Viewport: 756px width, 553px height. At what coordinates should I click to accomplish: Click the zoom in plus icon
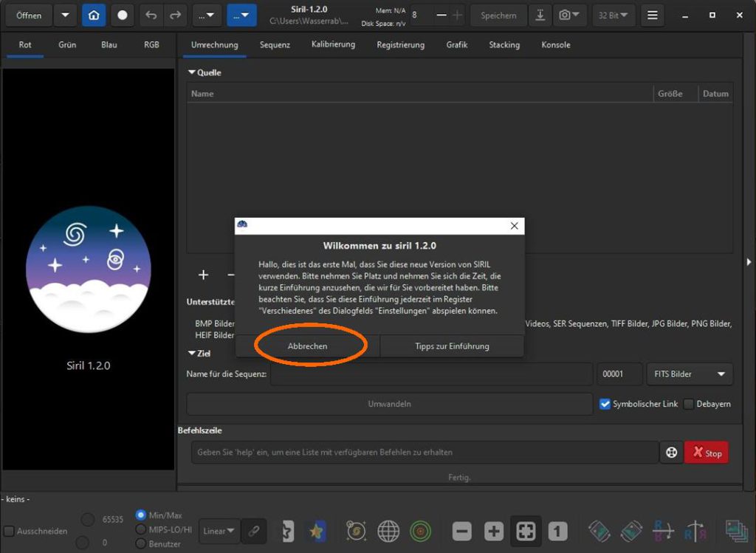(x=493, y=531)
